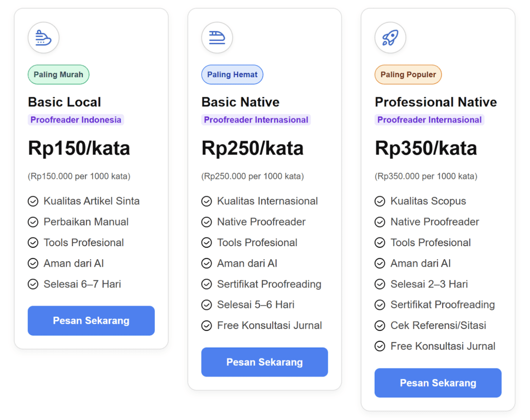This screenshot has height=420, width=530.
Task: Click the rocket icon on Professional Native card
Action: point(390,38)
